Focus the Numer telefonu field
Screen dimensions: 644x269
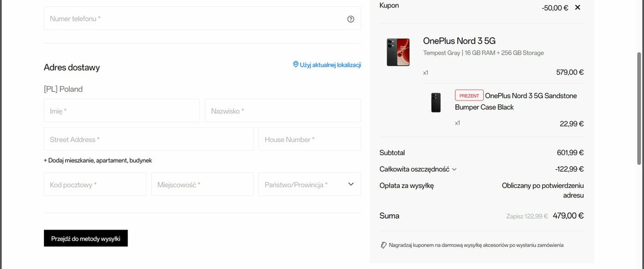pos(203,18)
